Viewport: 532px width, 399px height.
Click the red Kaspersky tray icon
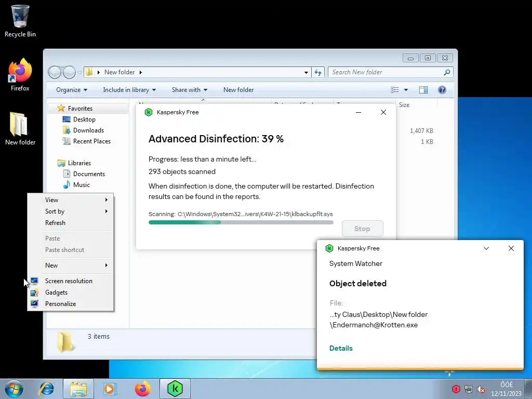(x=456, y=389)
